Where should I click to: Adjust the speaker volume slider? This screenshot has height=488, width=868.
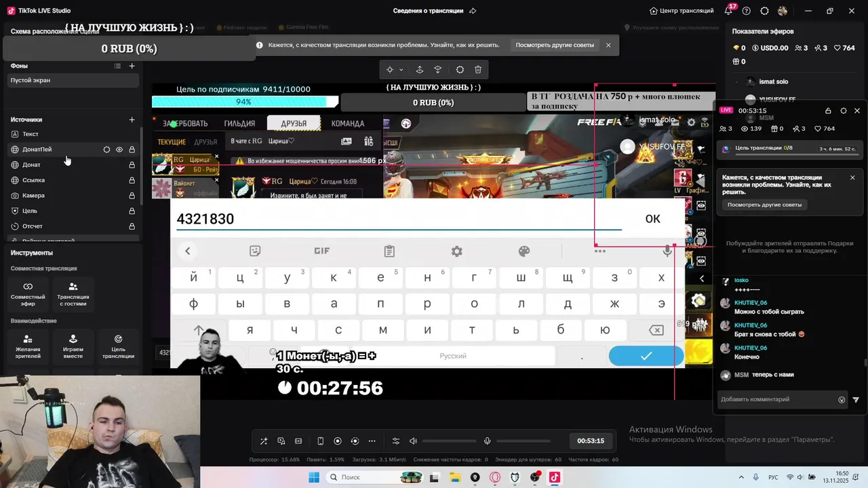click(x=449, y=441)
